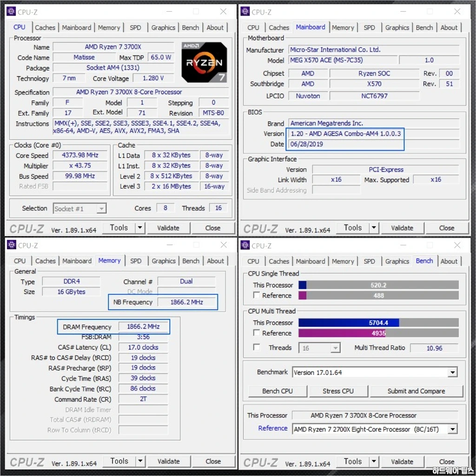Open the Memory tab in the CPU window
This screenshot has height=476, width=476.
(x=109, y=27)
